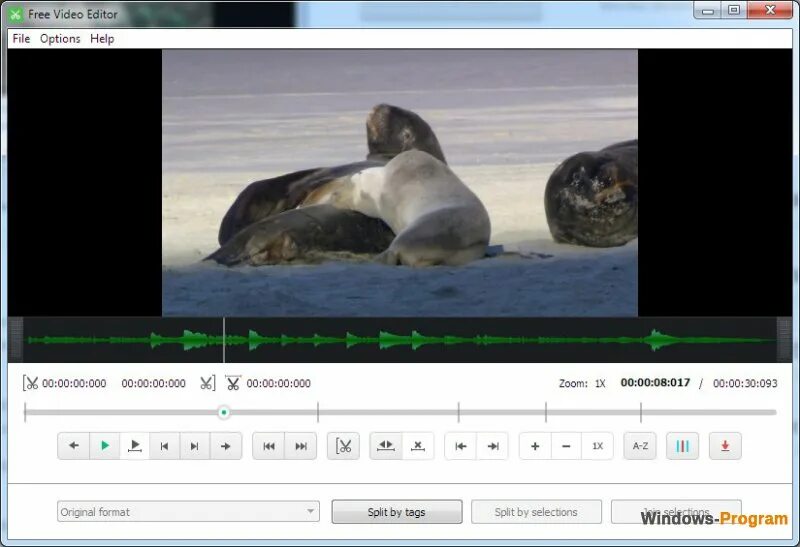Click the next frame button
The width and height of the screenshot is (800, 547).
[x=194, y=446]
